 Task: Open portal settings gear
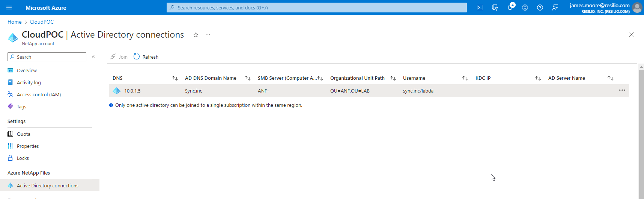tap(525, 8)
